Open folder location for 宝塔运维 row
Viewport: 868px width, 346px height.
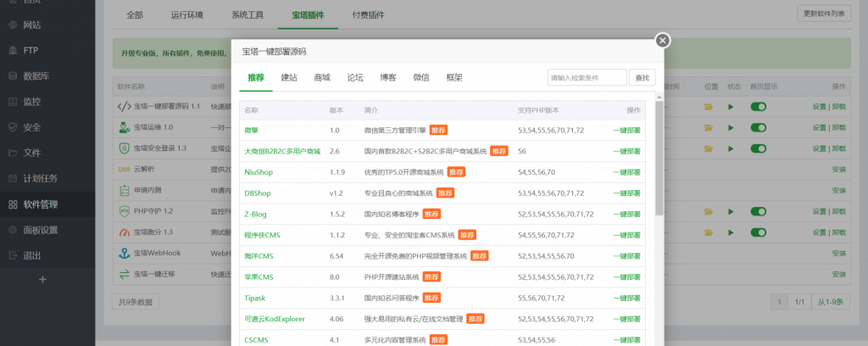coord(709,127)
